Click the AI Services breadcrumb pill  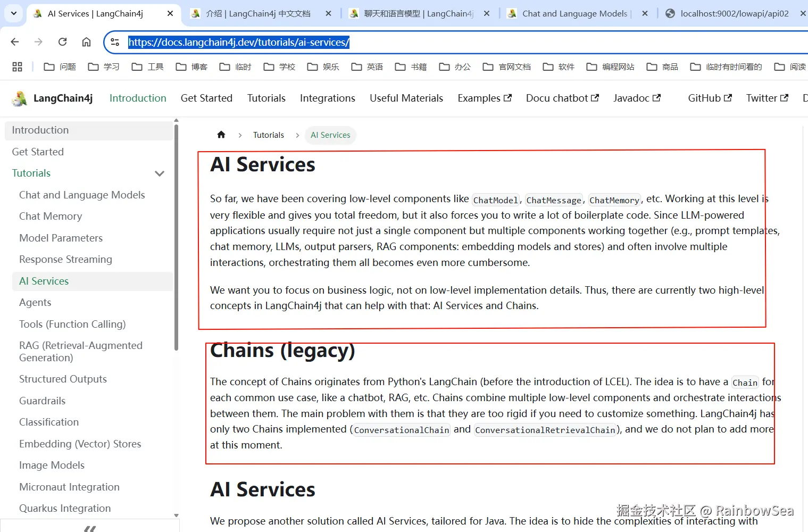pyautogui.click(x=330, y=135)
